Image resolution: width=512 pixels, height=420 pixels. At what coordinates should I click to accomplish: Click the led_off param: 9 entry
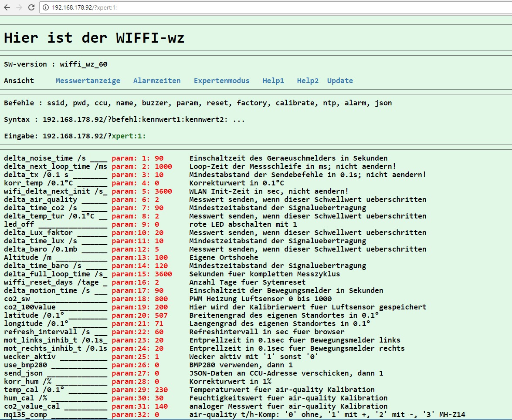point(135,224)
